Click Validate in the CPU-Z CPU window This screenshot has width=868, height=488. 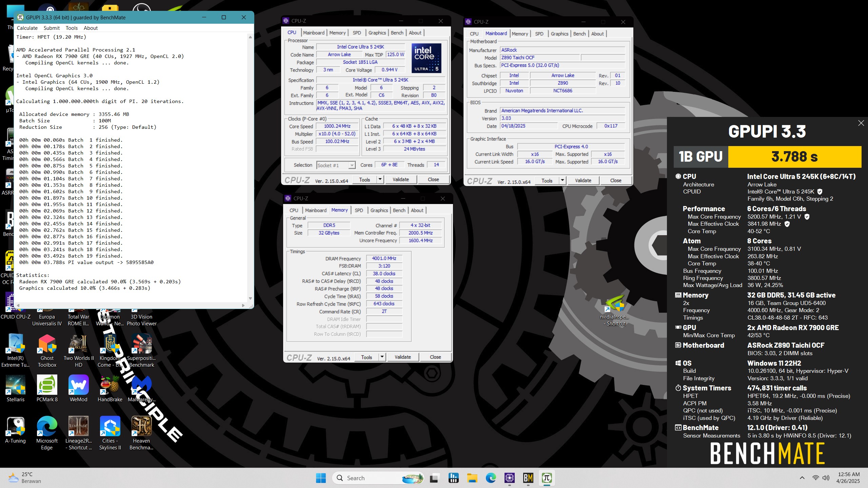(401, 180)
